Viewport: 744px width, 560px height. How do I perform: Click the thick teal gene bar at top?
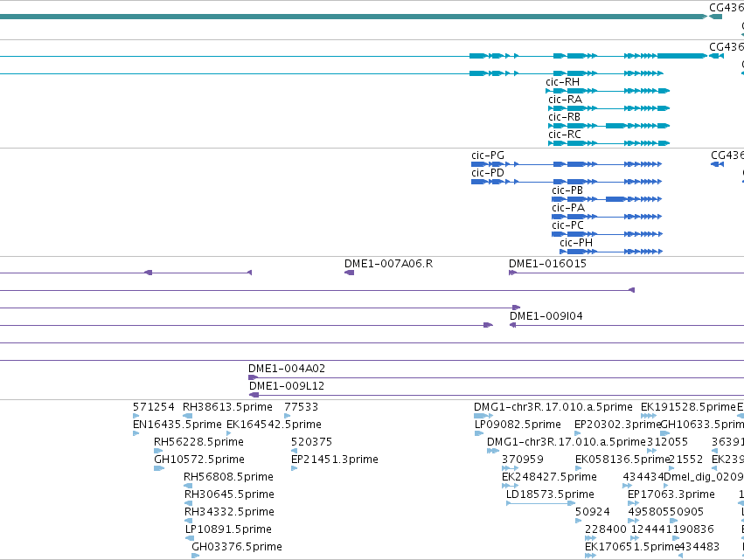coord(353,17)
